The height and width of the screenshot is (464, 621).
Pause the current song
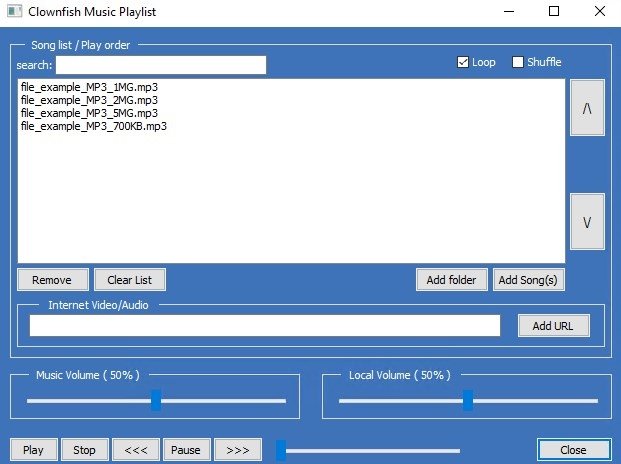pyautogui.click(x=187, y=450)
